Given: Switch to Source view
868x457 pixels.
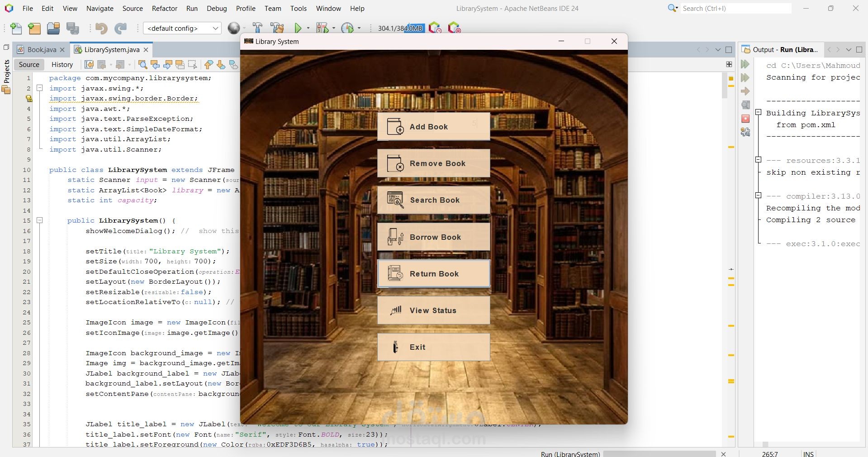Looking at the screenshot, I should click(x=29, y=65).
